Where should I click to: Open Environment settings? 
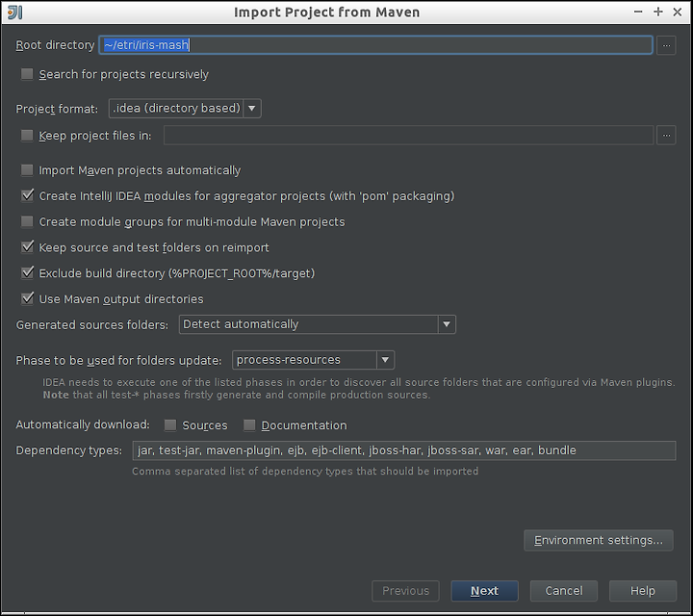click(599, 540)
